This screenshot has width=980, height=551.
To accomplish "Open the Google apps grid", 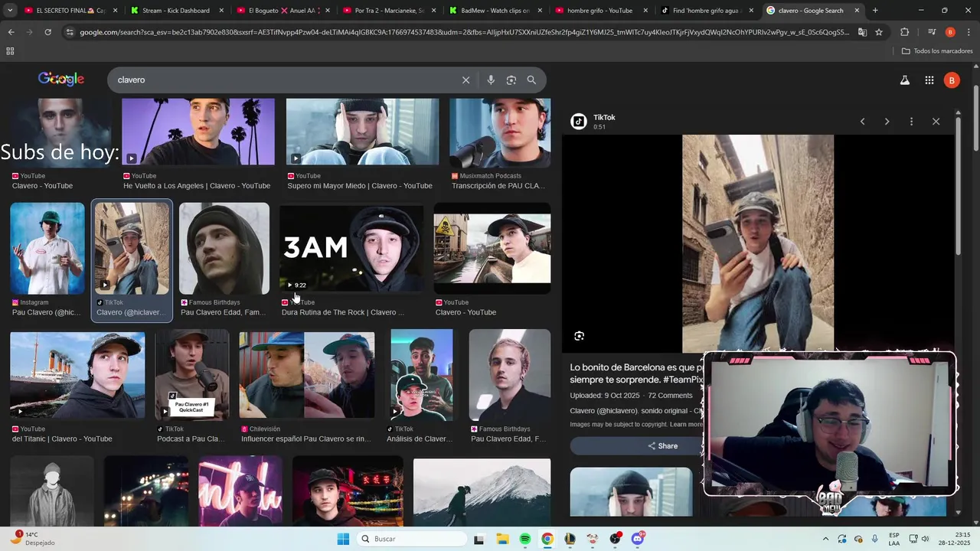I will pyautogui.click(x=929, y=80).
